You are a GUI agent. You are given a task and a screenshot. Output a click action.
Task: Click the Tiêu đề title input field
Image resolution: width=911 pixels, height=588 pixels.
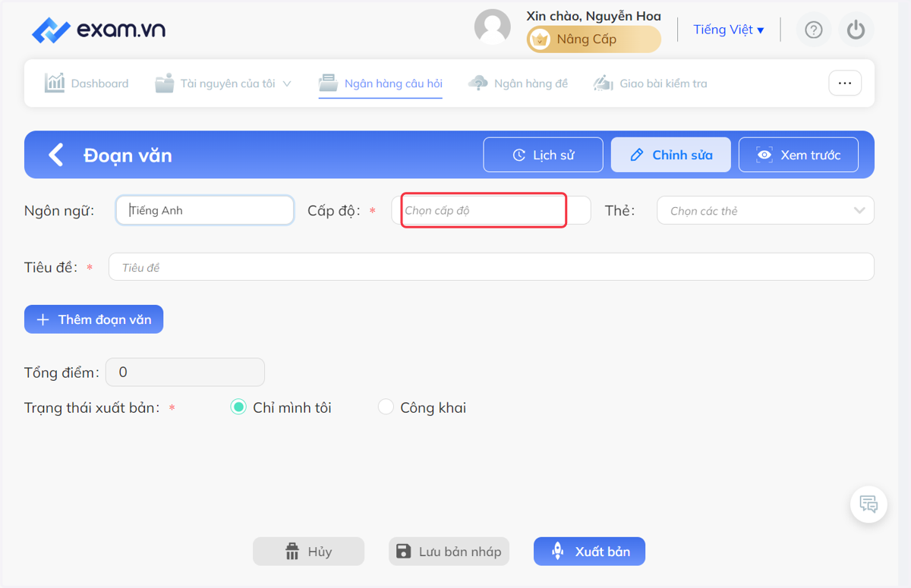tap(491, 267)
